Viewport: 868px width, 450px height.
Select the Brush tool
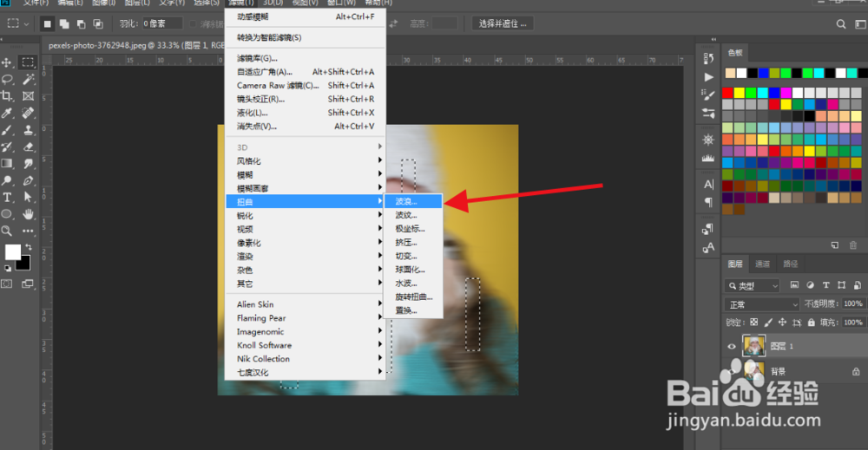click(x=7, y=130)
